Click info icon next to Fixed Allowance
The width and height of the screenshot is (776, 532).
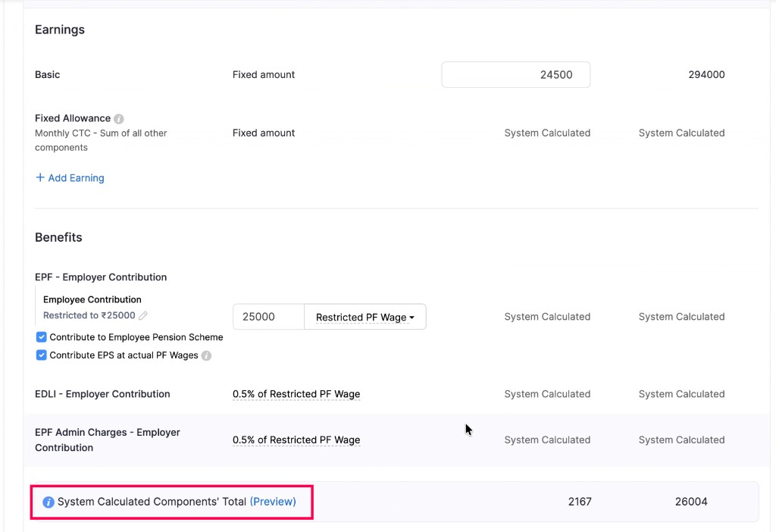click(x=119, y=119)
